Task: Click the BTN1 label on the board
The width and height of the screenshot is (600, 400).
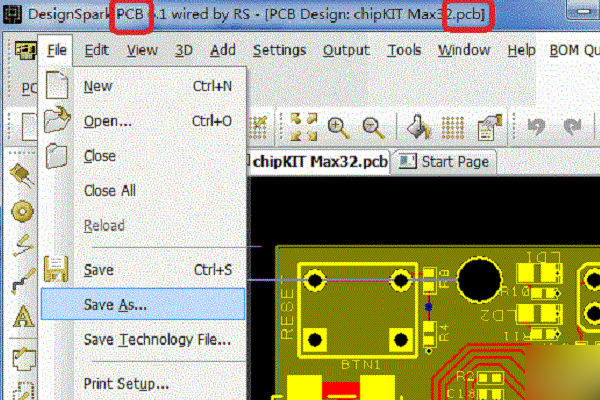Action: pyautogui.click(x=360, y=365)
